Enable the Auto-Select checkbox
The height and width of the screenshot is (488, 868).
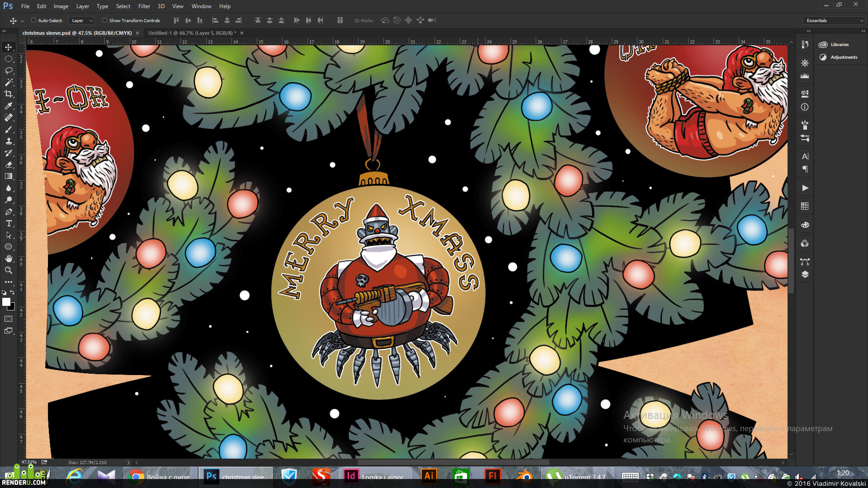coord(33,20)
